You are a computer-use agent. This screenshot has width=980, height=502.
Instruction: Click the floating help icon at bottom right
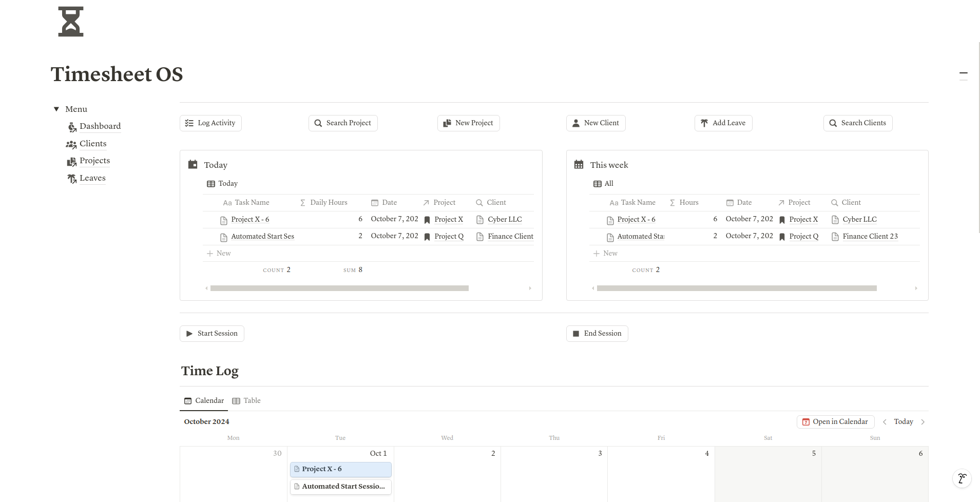[962, 478]
